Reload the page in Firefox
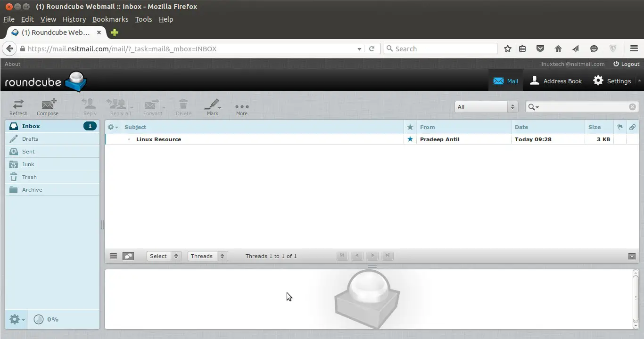 click(372, 48)
